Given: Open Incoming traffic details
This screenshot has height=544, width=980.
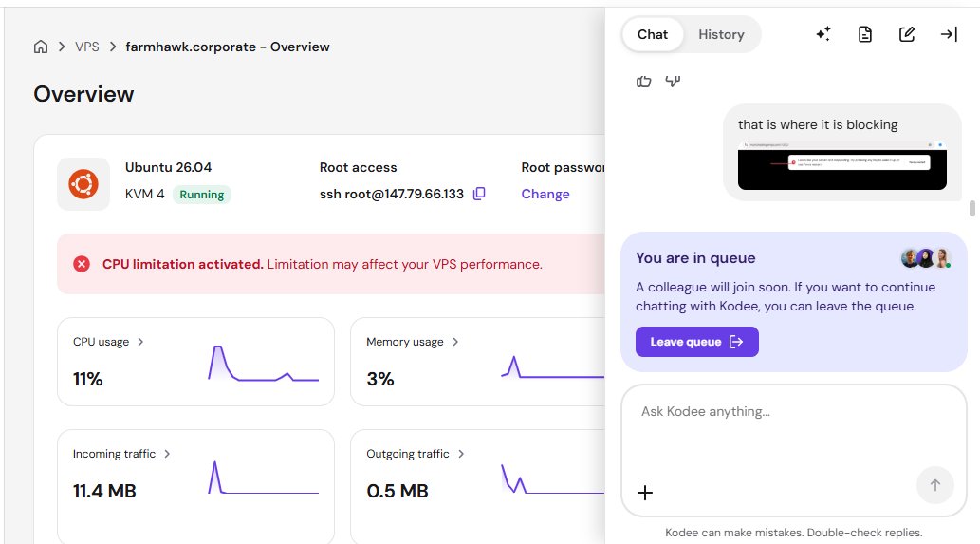Looking at the screenshot, I should point(121,454).
